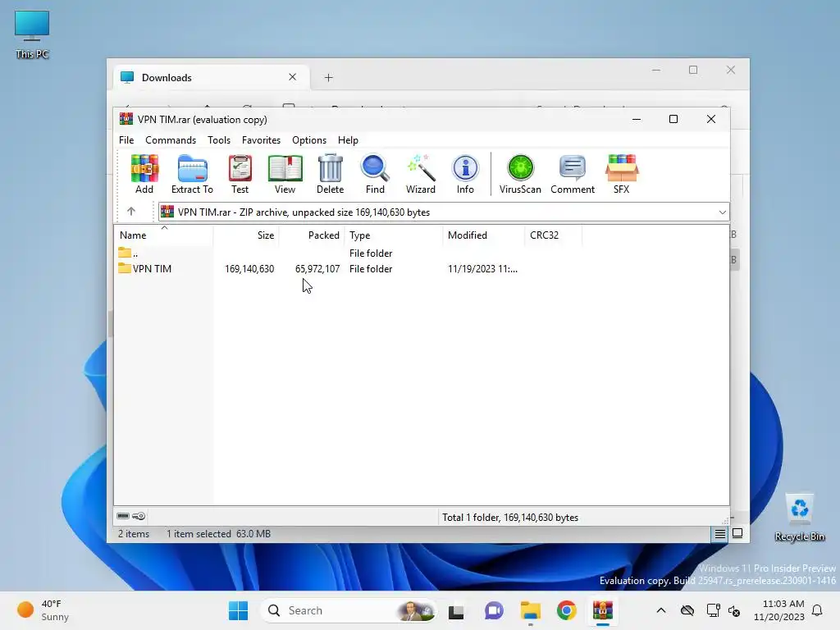Maximize the WinRAR window
This screenshot has height=630, width=840.
(673, 119)
